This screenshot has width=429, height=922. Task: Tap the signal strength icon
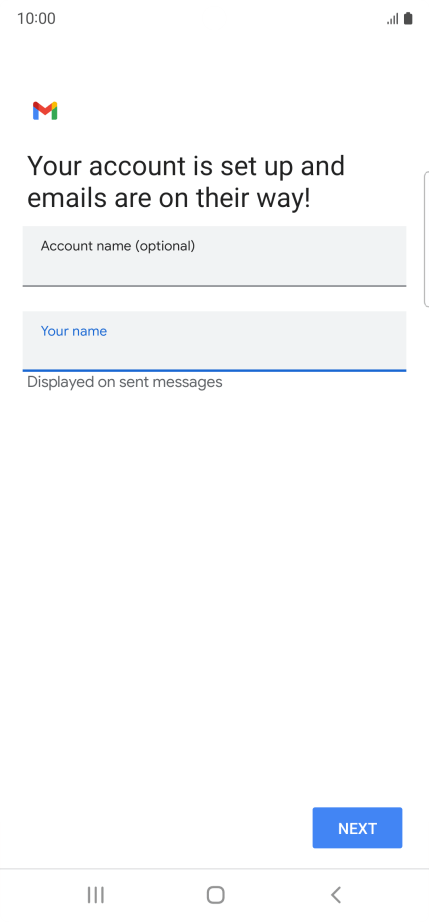pyautogui.click(x=393, y=19)
